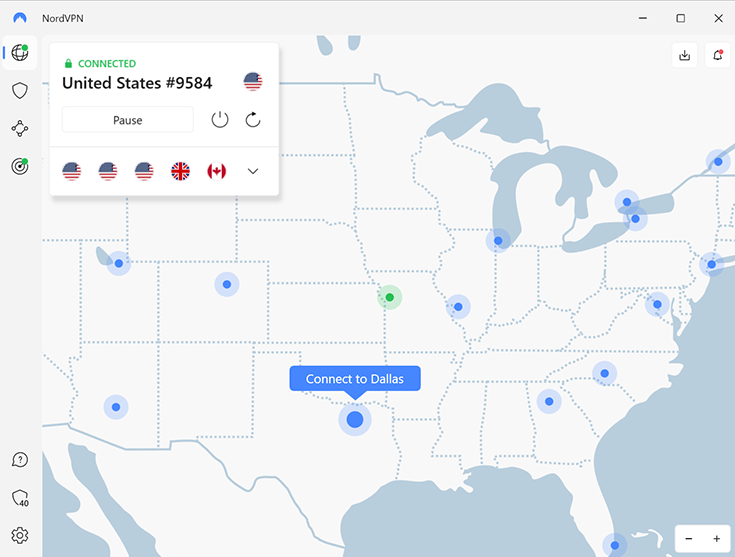Zoom out the map with minus button
Screen dimensions: 735x557
(689, 539)
